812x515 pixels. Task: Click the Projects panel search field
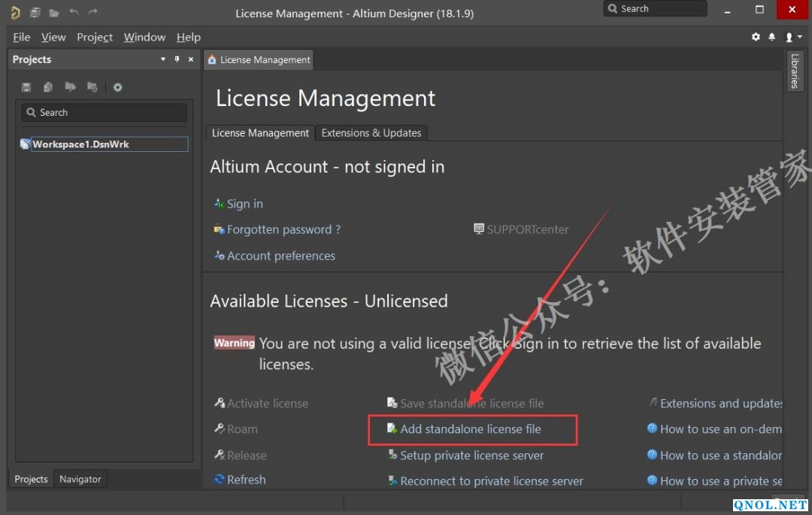(104, 113)
